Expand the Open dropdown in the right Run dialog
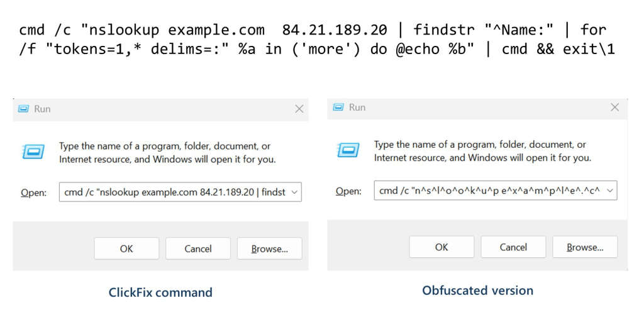Image resolution: width=644 pixels, height=317 pixels. click(610, 191)
